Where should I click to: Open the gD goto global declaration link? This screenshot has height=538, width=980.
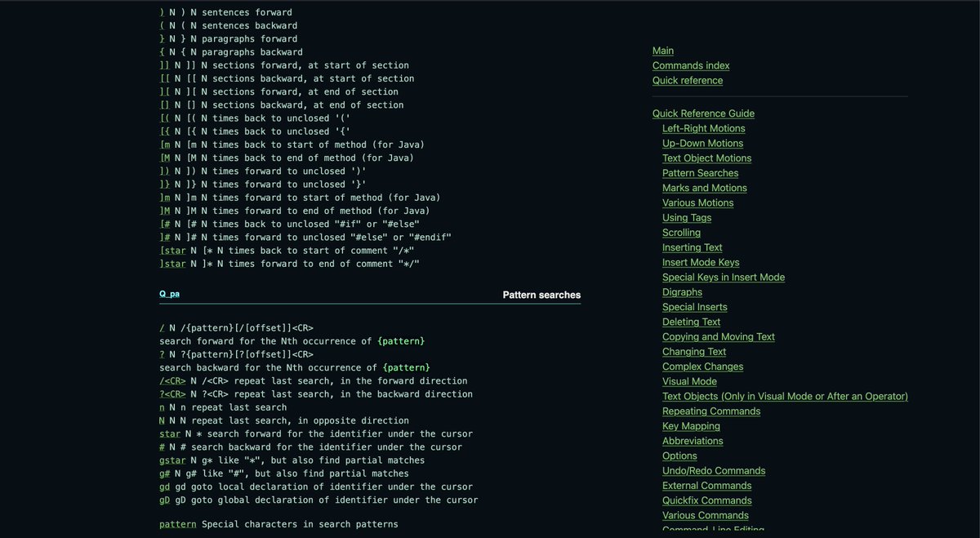[x=164, y=500]
